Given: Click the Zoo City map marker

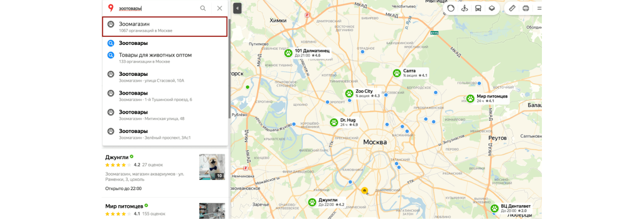Looking at the screenshot, I should (x=349, y=93).
